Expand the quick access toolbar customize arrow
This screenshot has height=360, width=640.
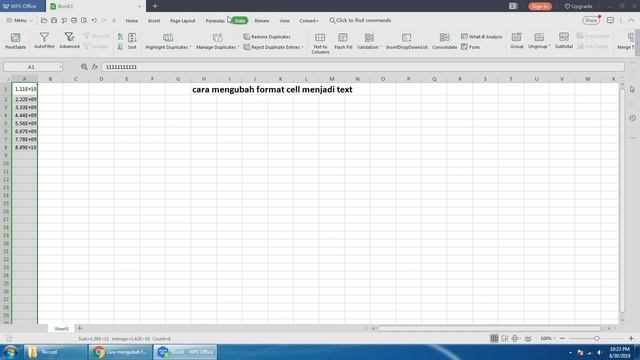pyautogui.click(x=114, y=20)
